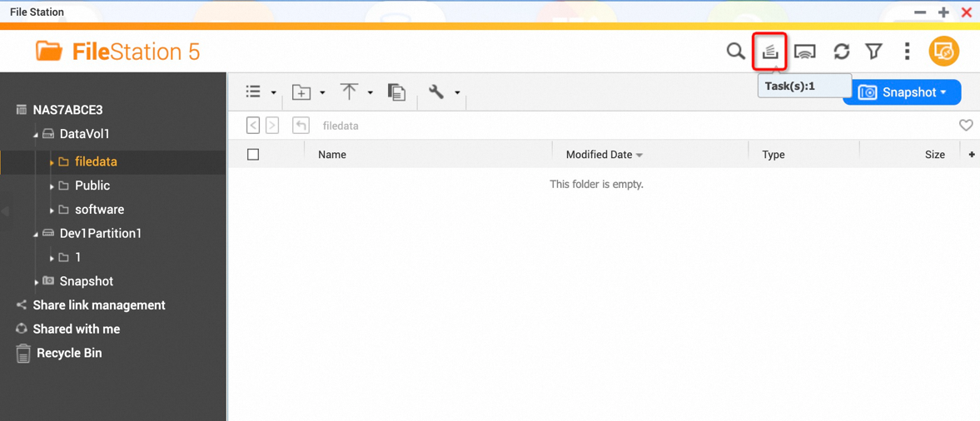The image size is (980, 421).
Task: Select the Dev1Partition1 volume
Action: [101, 233]
